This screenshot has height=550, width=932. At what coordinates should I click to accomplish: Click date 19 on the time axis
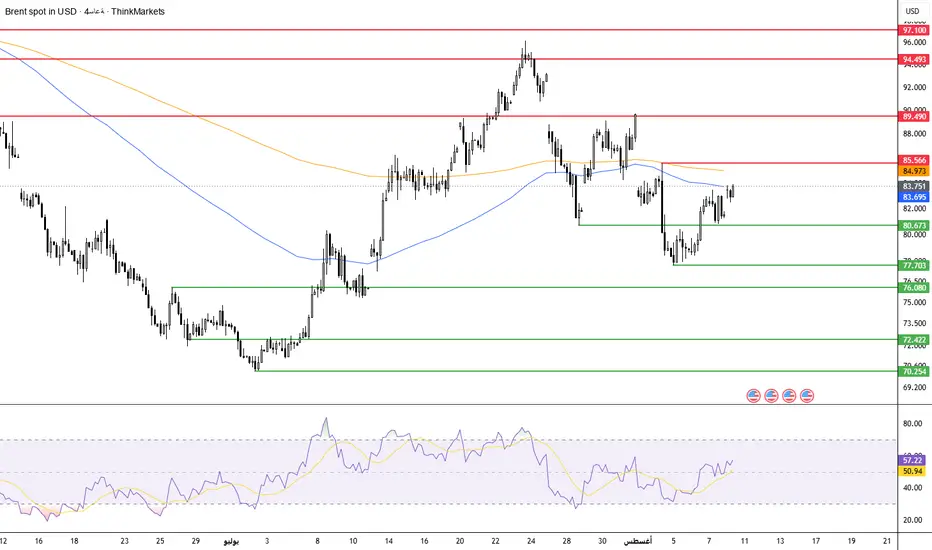tap(851, 541)
